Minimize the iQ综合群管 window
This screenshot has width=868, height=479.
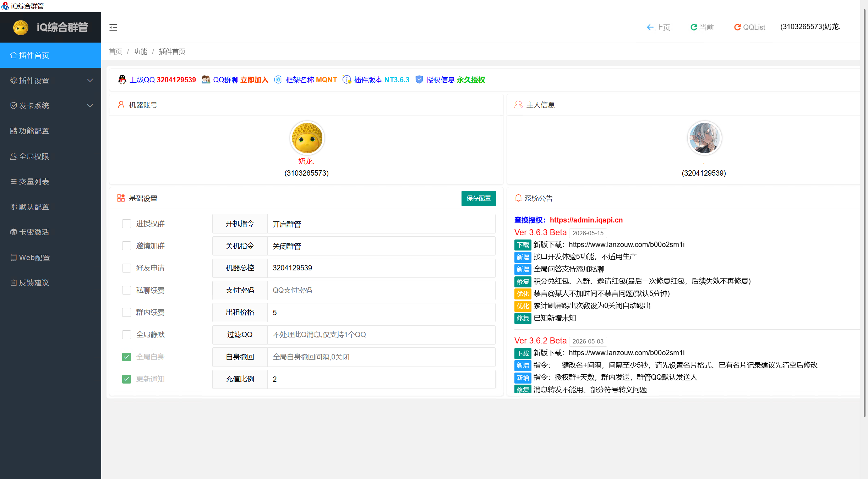point(846,6)
